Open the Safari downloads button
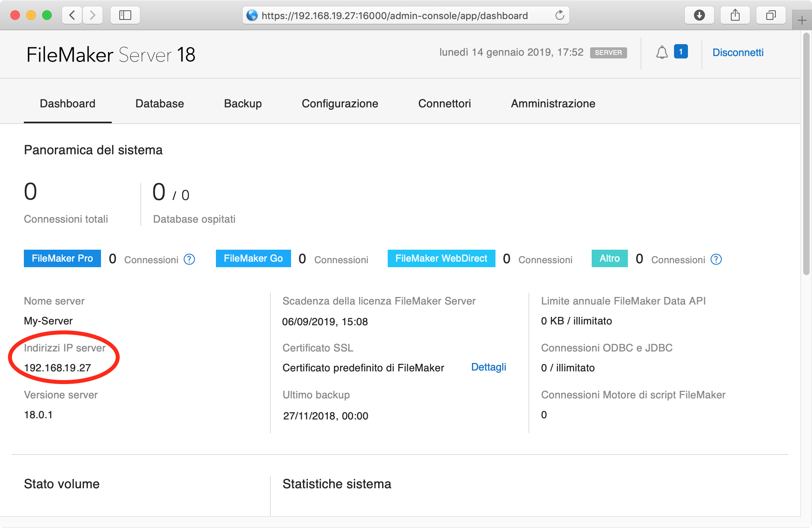 (x=699, y=16)
